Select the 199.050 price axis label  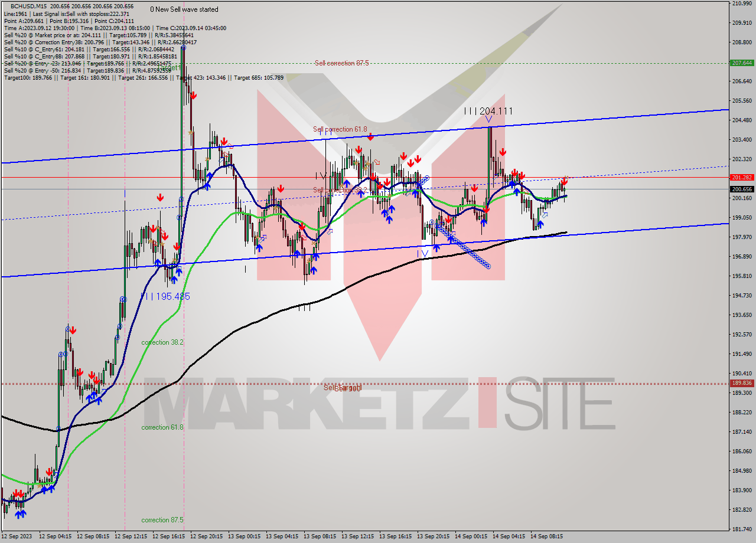pyautogui.click(x=742, y=218)
